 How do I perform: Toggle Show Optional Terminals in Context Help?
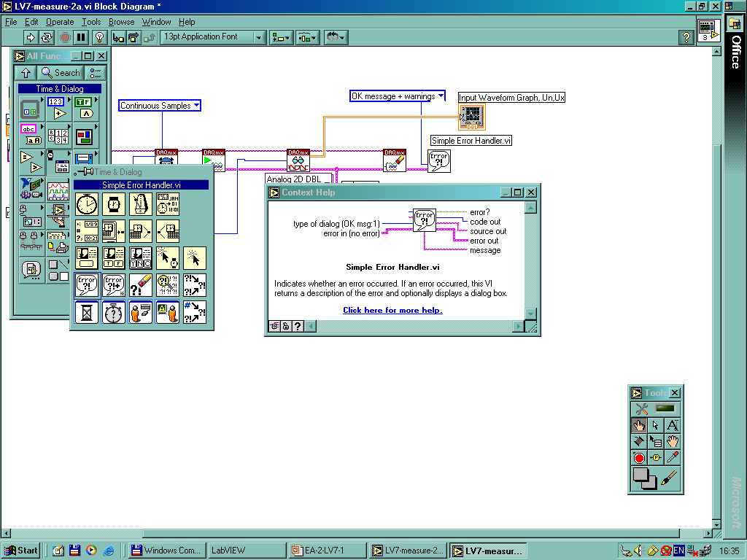click(x=275, y=326)
